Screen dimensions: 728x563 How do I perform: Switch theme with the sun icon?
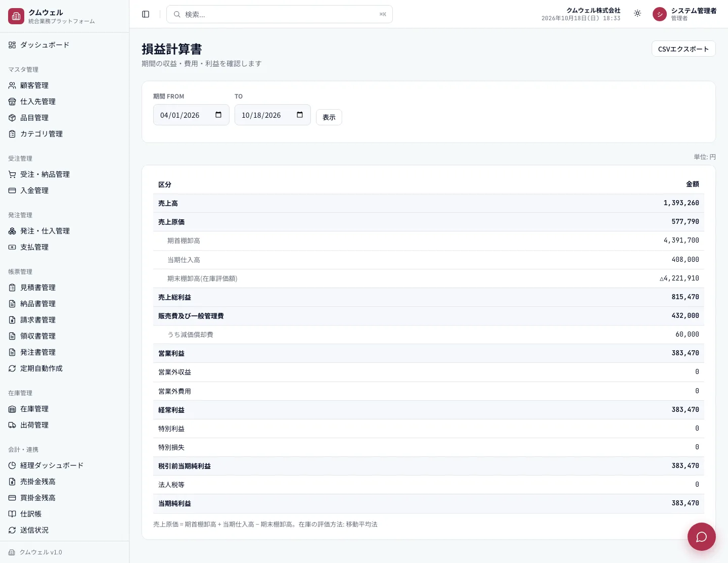point(638,14)
